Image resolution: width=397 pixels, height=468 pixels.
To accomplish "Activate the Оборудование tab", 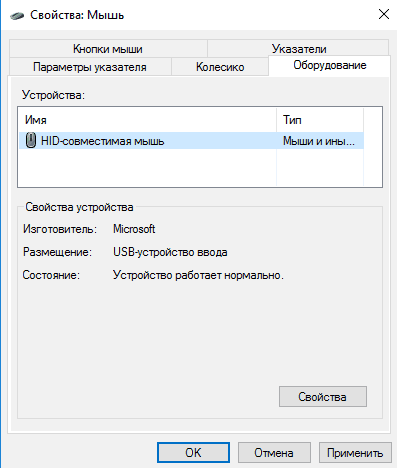I will [329, 65].
